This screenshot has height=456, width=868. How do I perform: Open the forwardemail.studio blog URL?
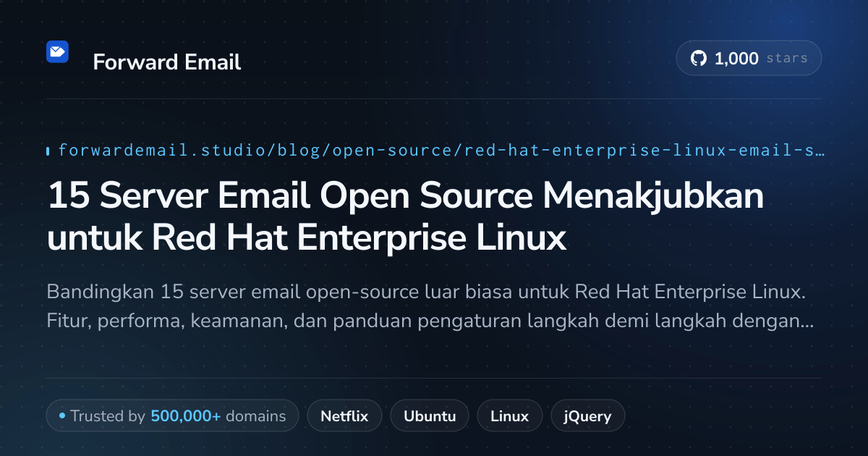pyautogui.click(x=441, y=151)
